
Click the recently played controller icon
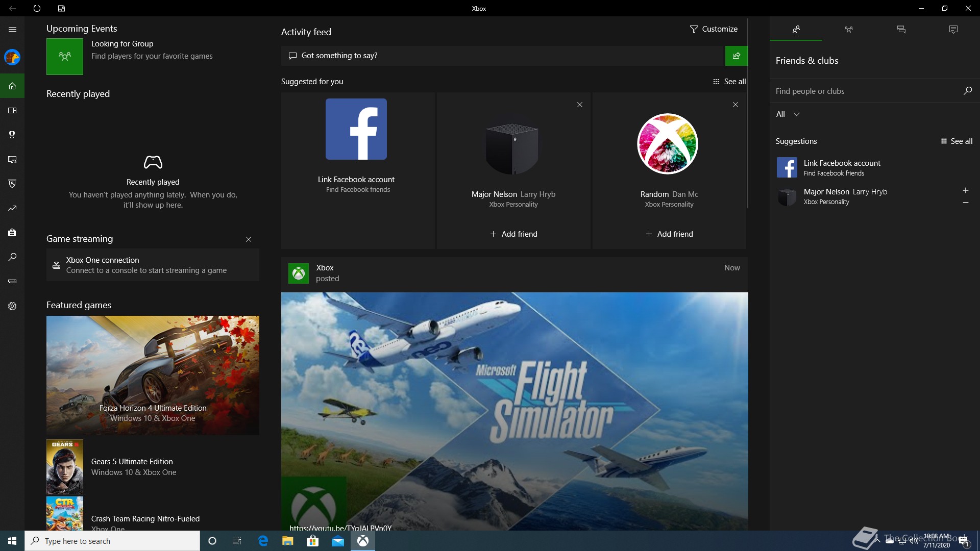tap(153, 162)
